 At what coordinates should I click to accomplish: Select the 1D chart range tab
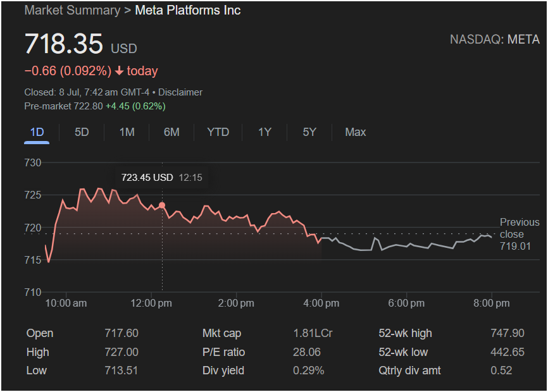pyautogui.click(x=37, y=132)
